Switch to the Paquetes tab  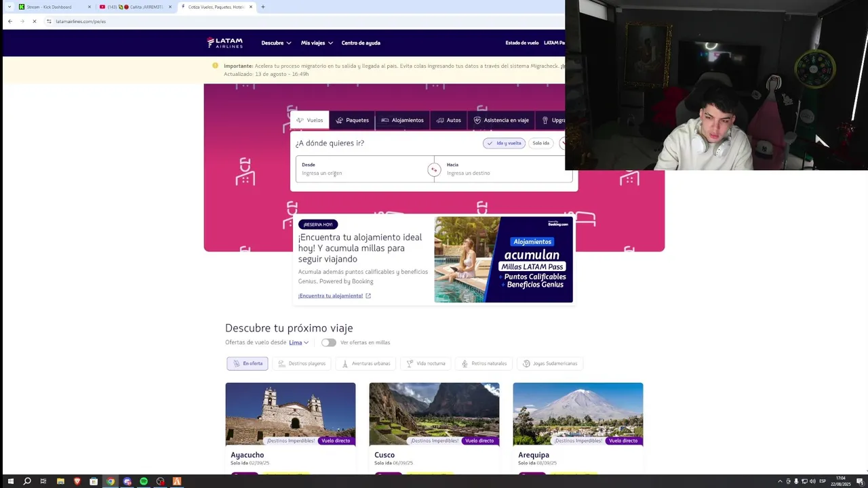pos(353,120)
